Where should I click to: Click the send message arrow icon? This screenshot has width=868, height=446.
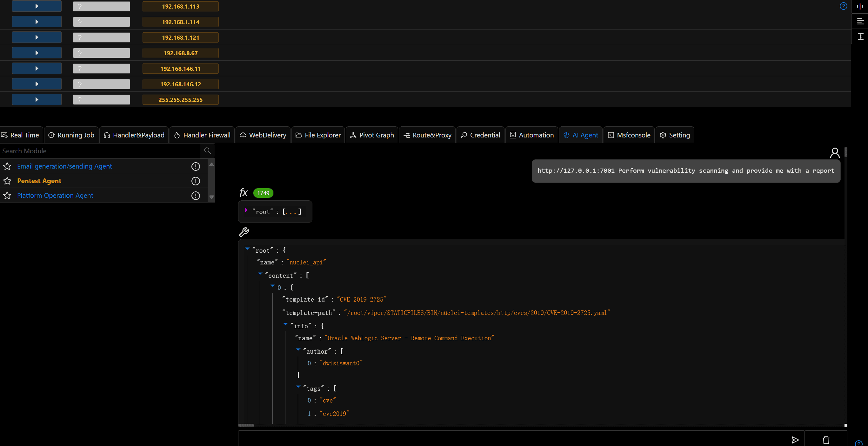(x=795, y=440)
